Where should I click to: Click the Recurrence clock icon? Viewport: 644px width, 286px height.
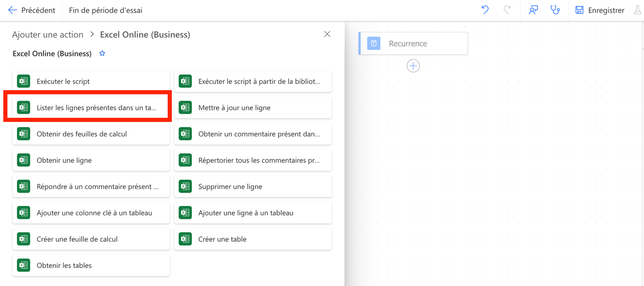(374, 43)
